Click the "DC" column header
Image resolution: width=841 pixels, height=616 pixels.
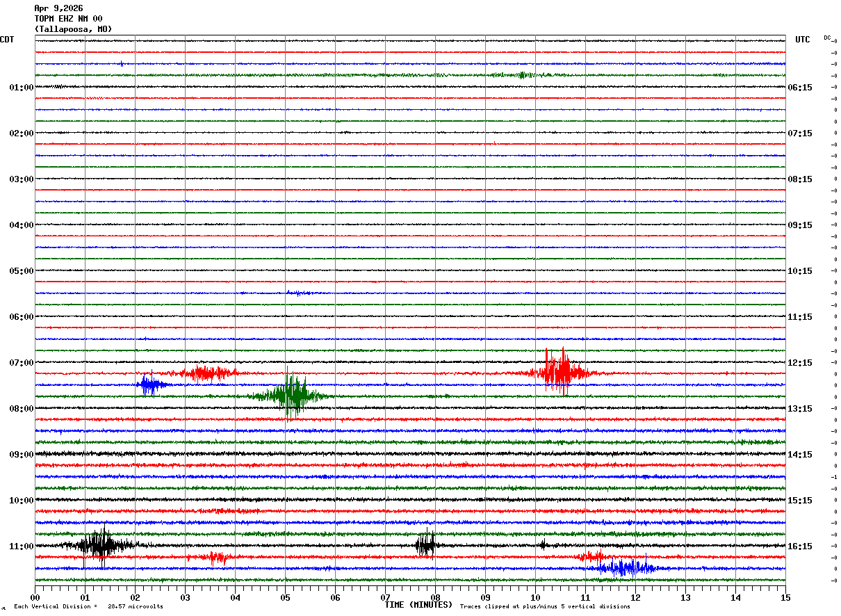827,38
